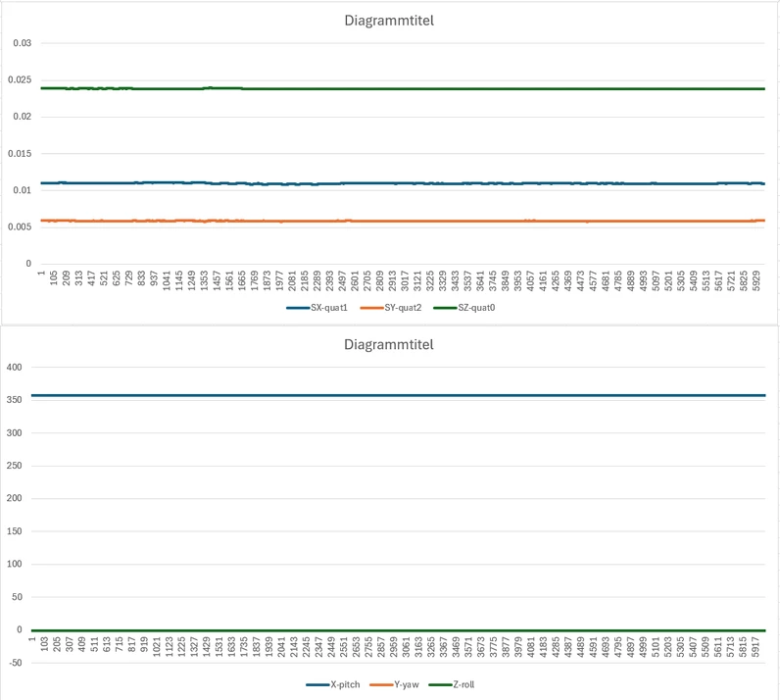Click the -50 axis label
Image resolution: width=780 pixels, height=700 pixels.
coord(16,663)
